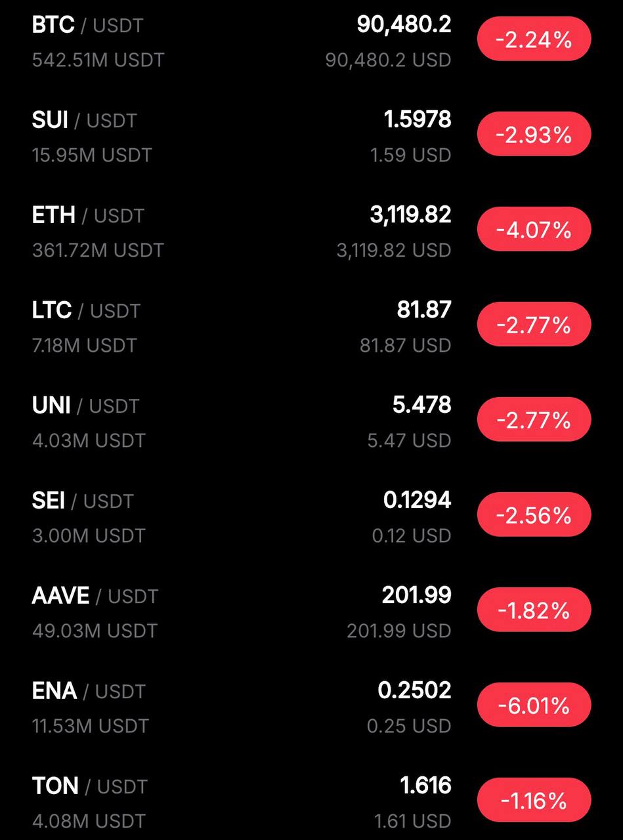Open the ETH / USDT market
The height and width of the screenshot is (840, 623).
[x=87, y=216]
